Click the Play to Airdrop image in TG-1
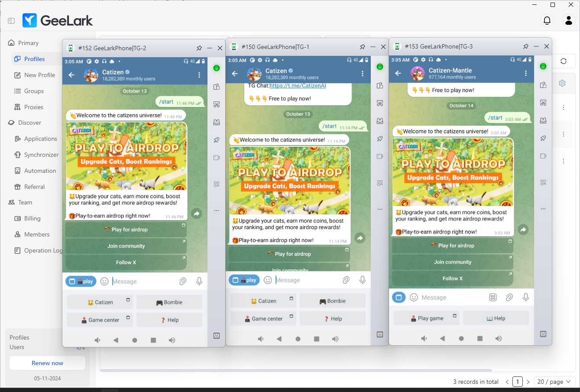Image resolution: width=580 pixels, height=392 pixels. click(290, 181)
